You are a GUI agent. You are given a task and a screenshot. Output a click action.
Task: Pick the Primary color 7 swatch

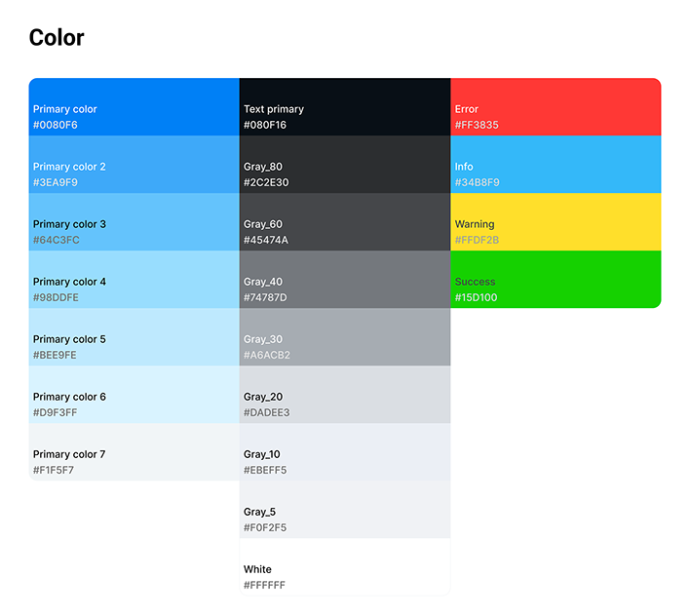(134, 452)
